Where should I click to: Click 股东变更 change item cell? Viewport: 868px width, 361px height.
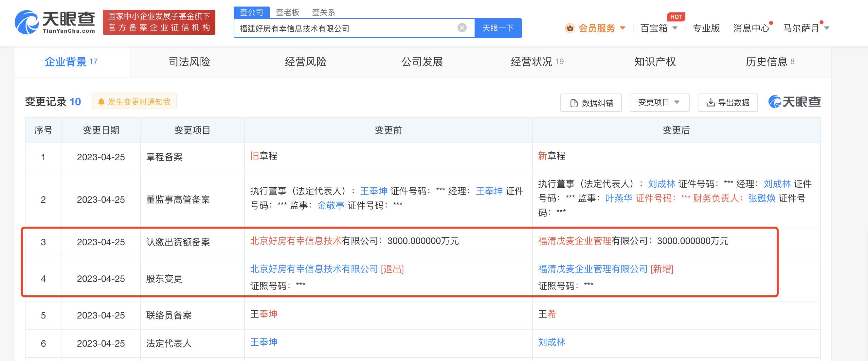tap(192, 279)
